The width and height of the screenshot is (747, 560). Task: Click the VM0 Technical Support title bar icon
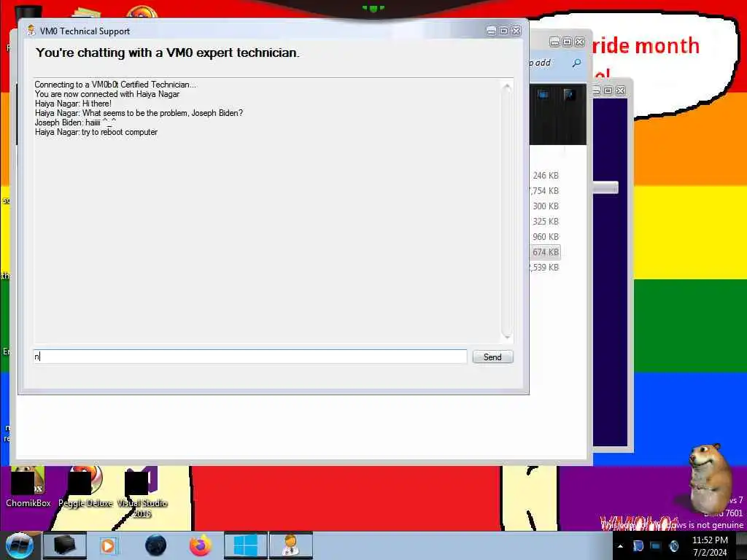pyautogui.click(x=31, y=31)
